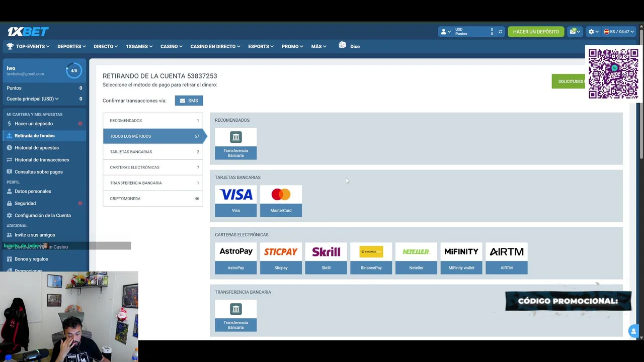This screenshot has height=362, width=644.
Task: Confirm transactions via SMS button
Action: click(x=189, y=101)
